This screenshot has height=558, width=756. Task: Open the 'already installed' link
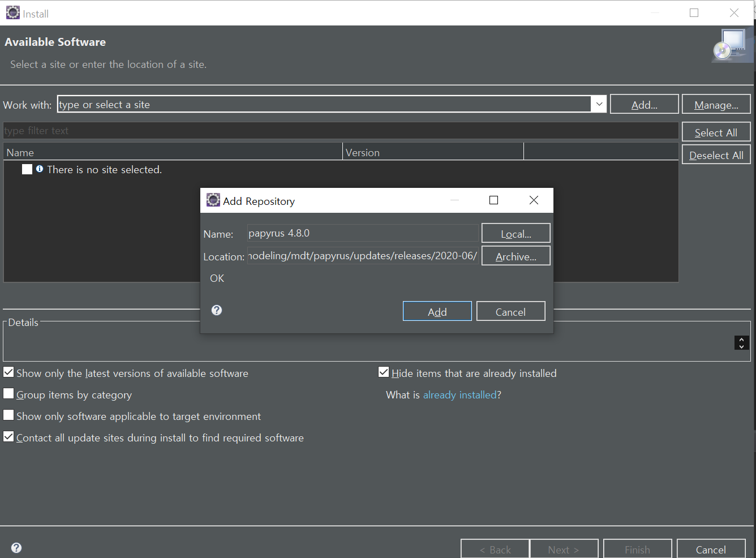pos(459,395)
